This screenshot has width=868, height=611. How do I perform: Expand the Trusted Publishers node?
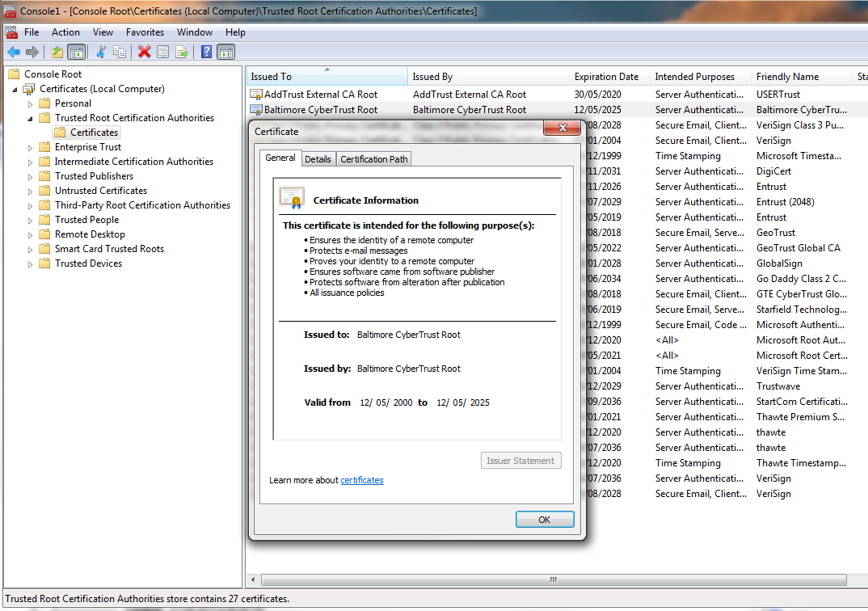click(x=31, y=176)
